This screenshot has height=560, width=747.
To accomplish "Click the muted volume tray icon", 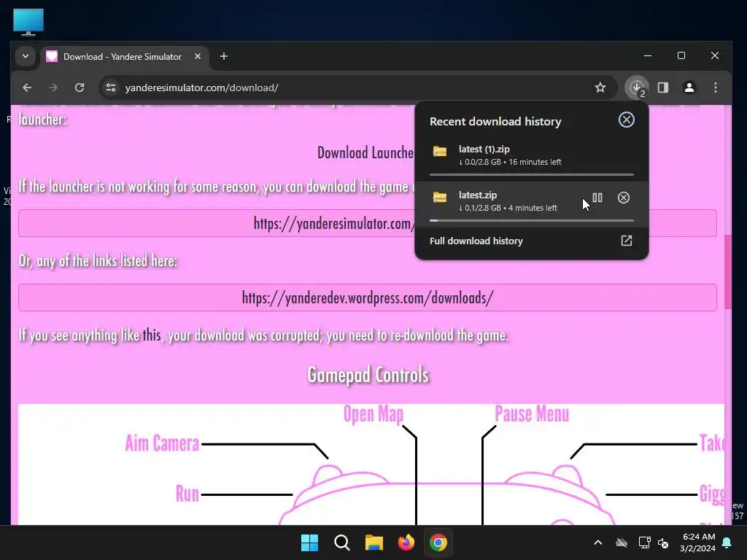I will coord(662,542).
